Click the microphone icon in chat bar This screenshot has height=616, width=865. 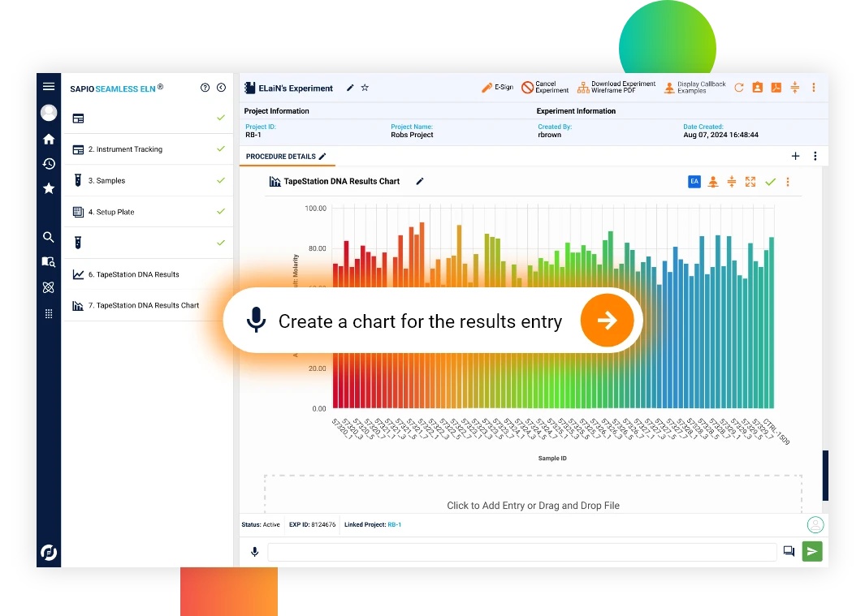point(254,552)
